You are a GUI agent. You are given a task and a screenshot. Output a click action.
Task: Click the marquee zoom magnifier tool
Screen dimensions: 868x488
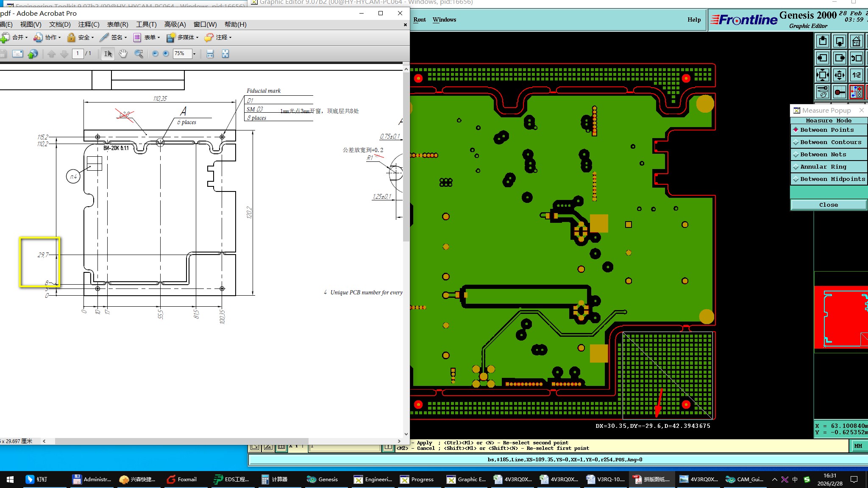[139, 54]
